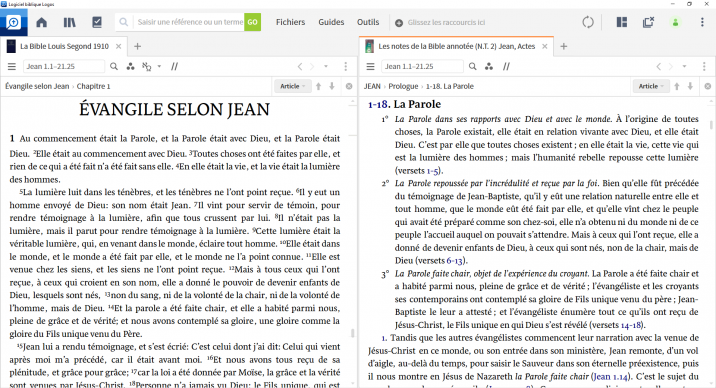The height and width of the screenshot is (388, 716).
Task: Expand the interlinear dropdown arrow
Action: click(159, 67)
